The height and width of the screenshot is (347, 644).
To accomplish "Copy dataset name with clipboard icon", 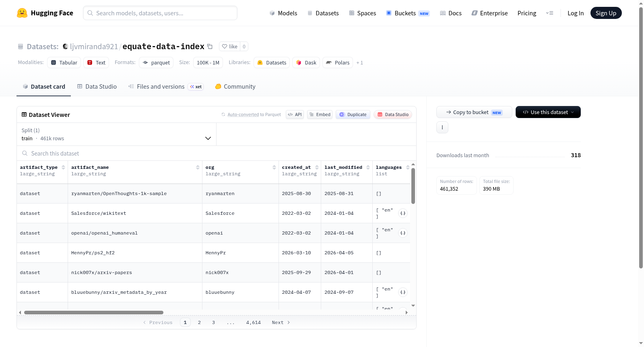I will (210, 46).
